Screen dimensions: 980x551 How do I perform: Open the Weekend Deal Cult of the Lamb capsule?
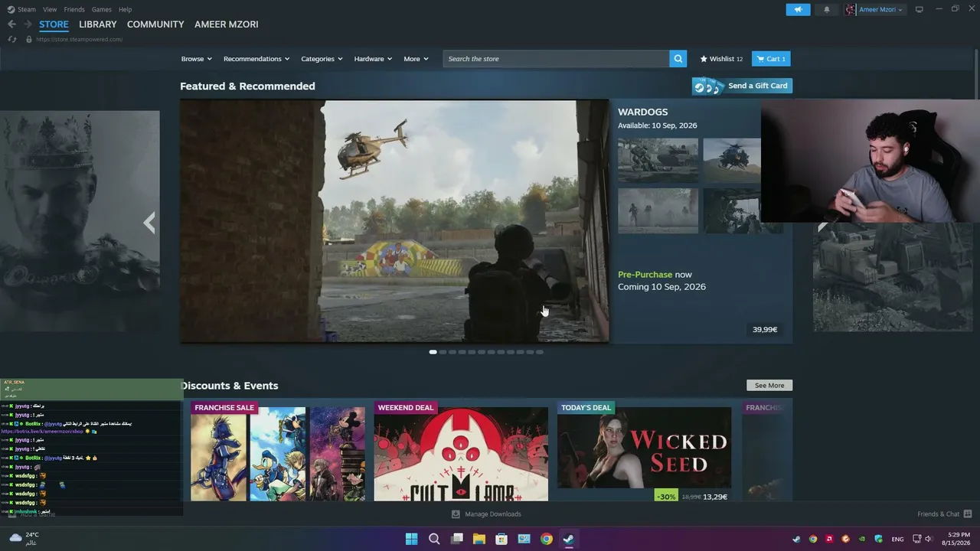461,452
